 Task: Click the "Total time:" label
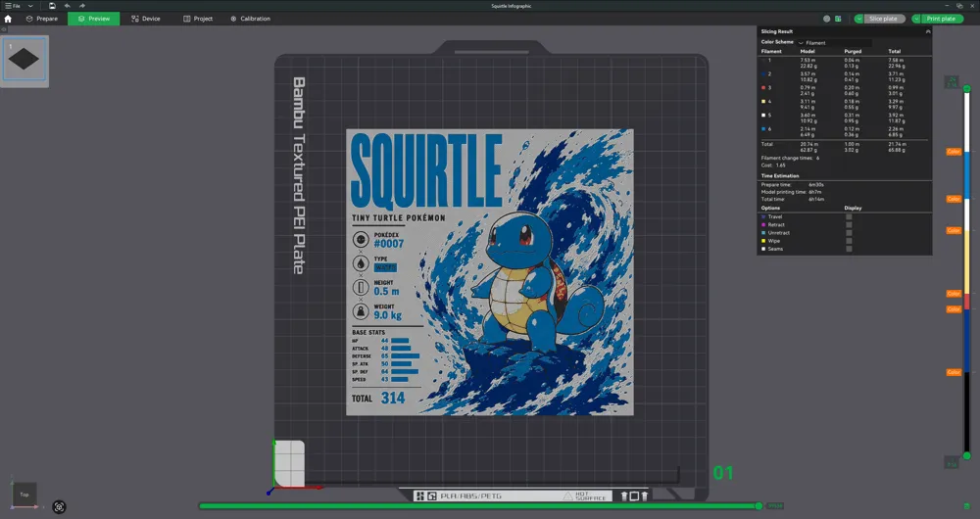774,199
